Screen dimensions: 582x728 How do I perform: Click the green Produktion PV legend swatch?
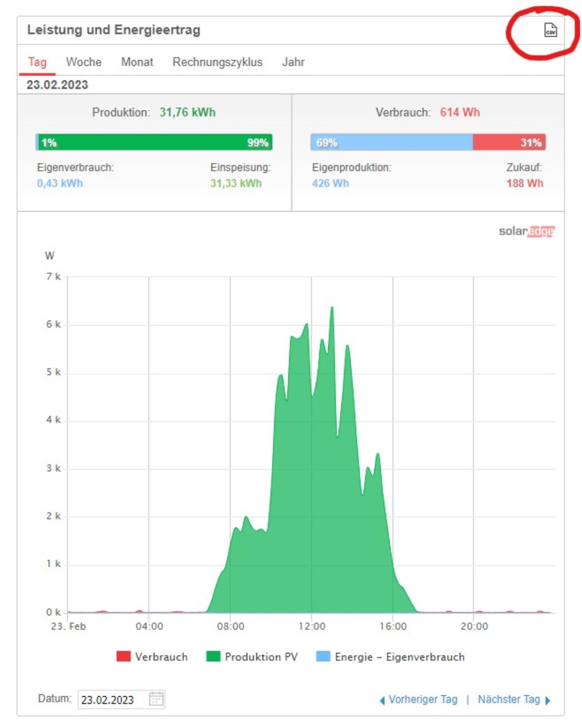tap(213, 656)
